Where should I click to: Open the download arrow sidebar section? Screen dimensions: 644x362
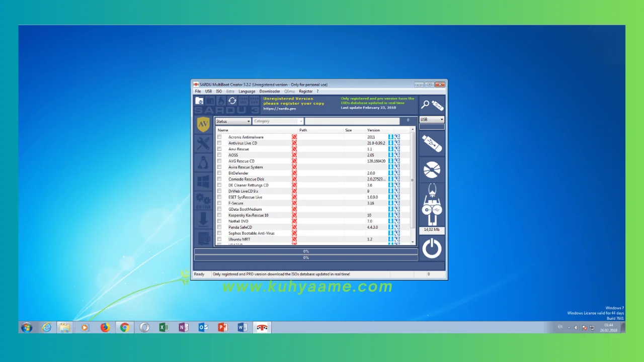(x=203, y=219)
